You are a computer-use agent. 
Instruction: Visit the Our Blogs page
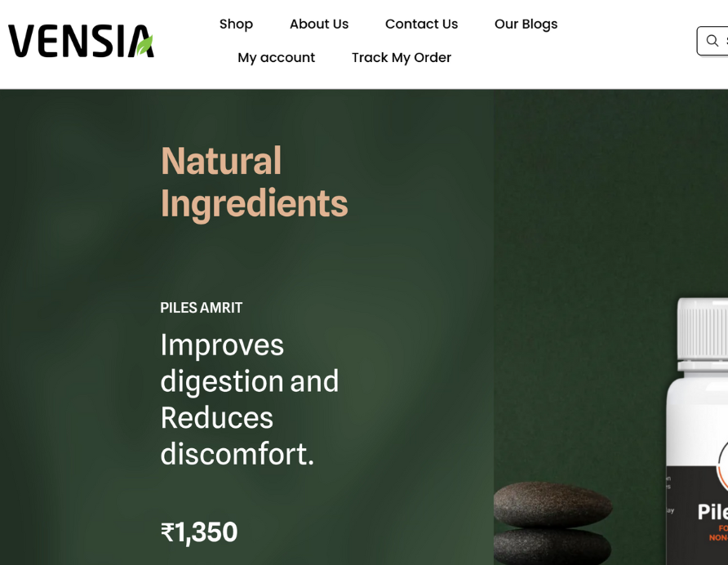(x=526, y=24)
